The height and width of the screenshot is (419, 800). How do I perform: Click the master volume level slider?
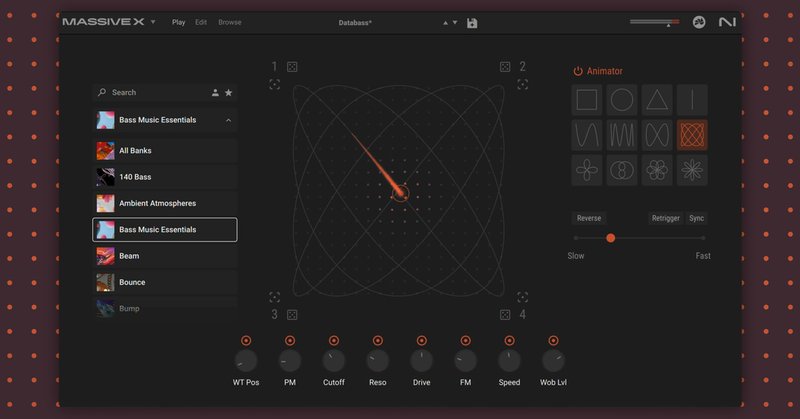tap(655, 22)
